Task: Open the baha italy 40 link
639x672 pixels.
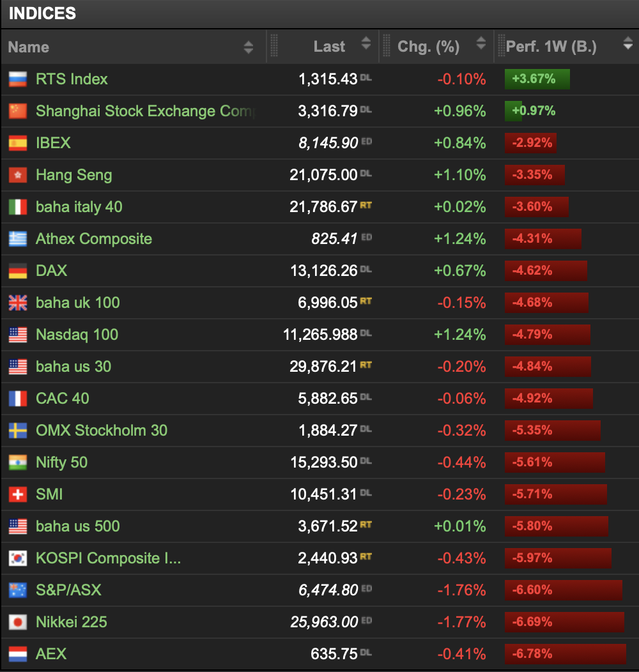Action: (x=79, y=207)
